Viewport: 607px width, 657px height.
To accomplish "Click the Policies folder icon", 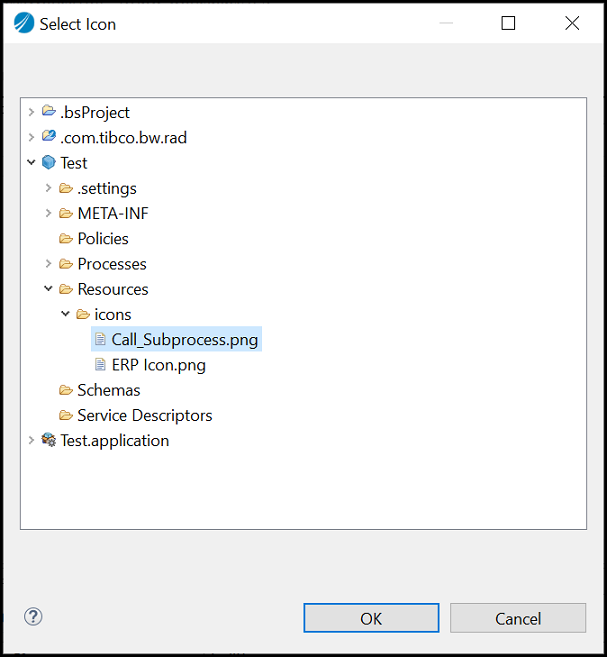I will [x=66, y=238].
